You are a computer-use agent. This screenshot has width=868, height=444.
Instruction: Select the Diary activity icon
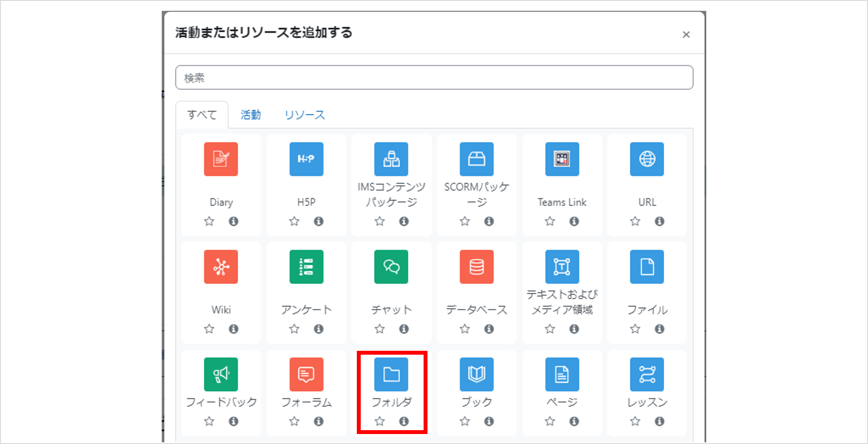[x=221, y=159]
